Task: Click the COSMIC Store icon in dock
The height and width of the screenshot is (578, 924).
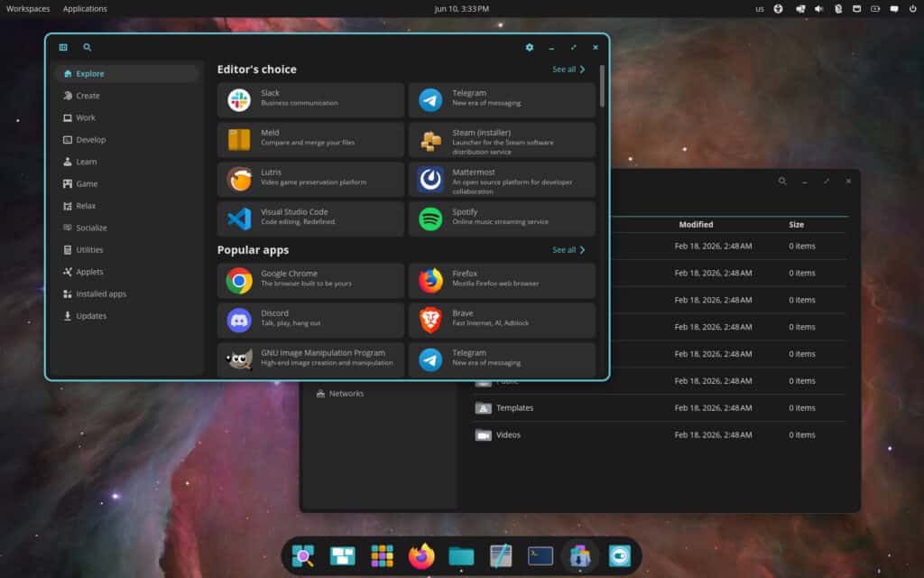Action: [x=580, y=555]
